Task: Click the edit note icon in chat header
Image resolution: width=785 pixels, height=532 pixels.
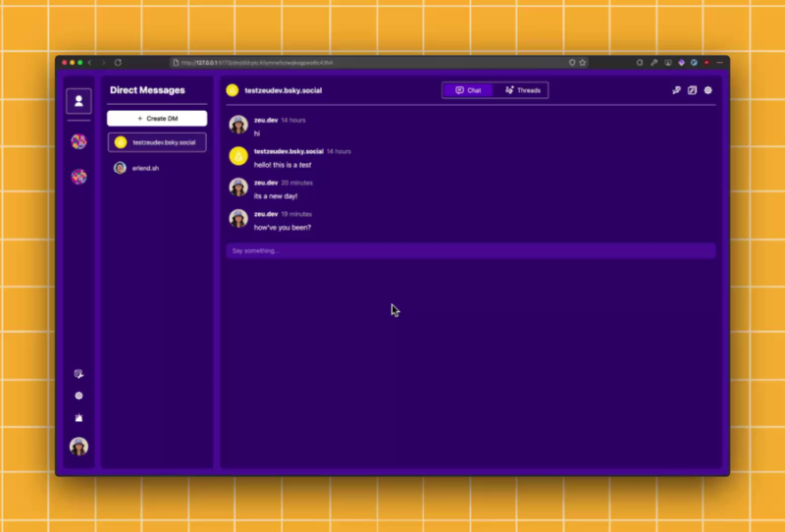Action: coord(692,90)
